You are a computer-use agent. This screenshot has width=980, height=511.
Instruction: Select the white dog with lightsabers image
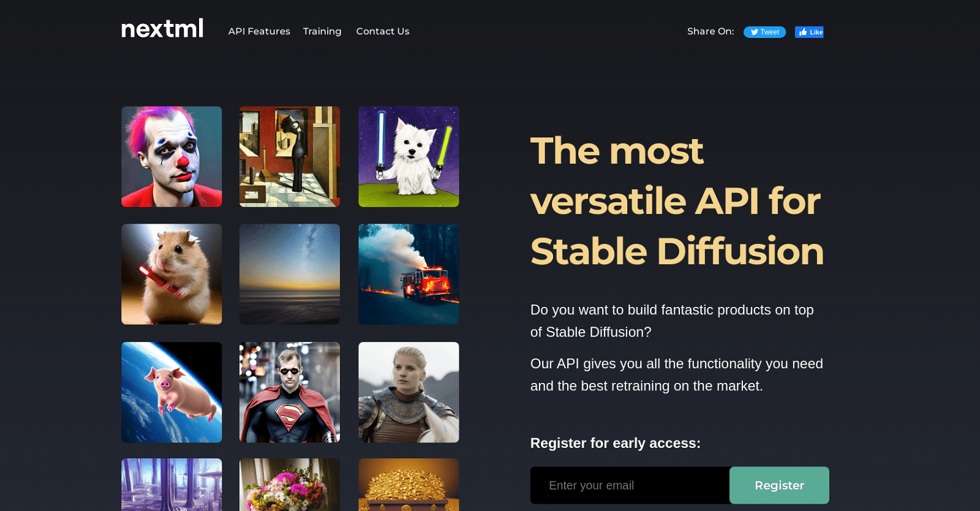(x=409, y=157)
